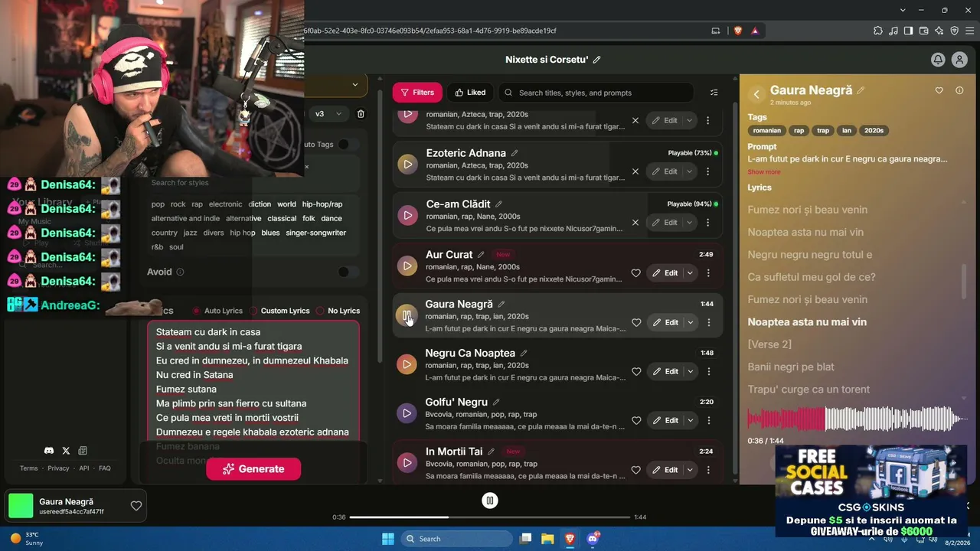Seek in the bottom player progress bar
The height and width of the screenshot is (551, 980).
click(x=490, y=517)
